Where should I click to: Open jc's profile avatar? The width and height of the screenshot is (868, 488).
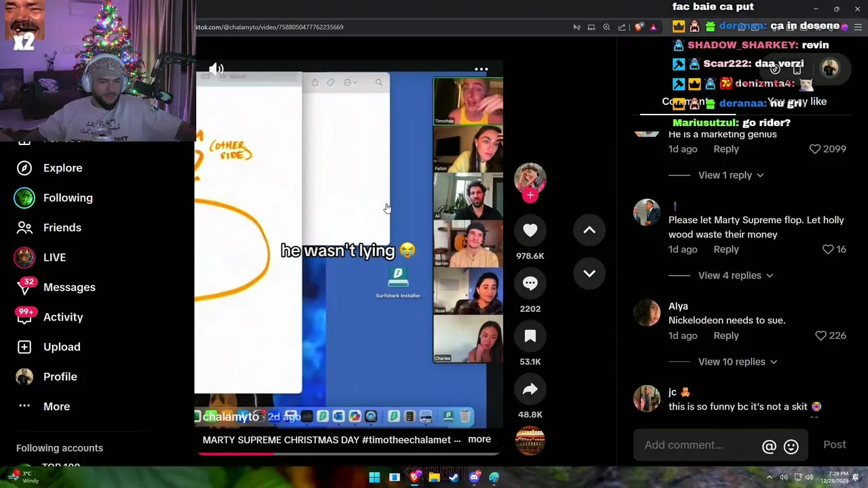(646, 399)
